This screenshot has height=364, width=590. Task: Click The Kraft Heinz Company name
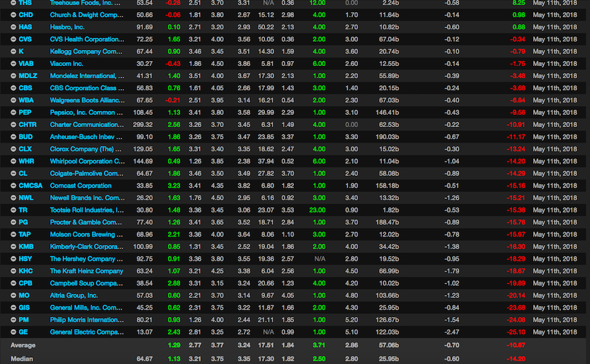click(x=87, y=271)
